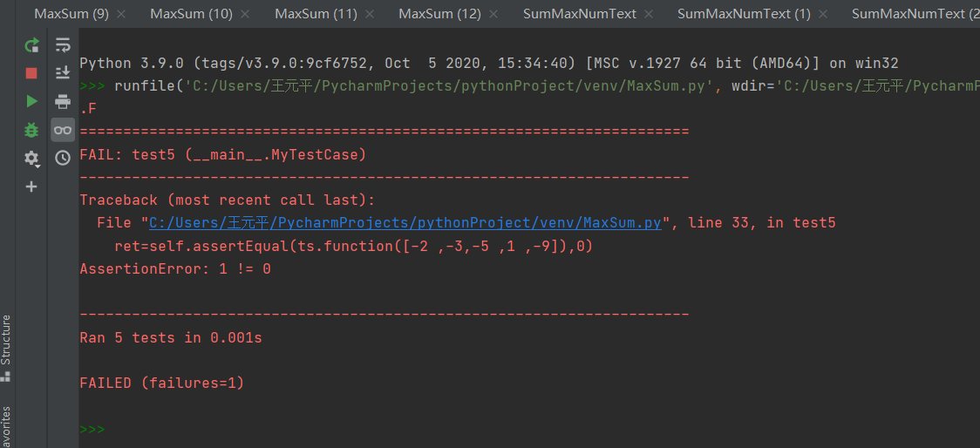This screenshot has height=448, width=980.
Task: Select the SumMaxNumText (1) tab
Action: [x=744, y=14]
